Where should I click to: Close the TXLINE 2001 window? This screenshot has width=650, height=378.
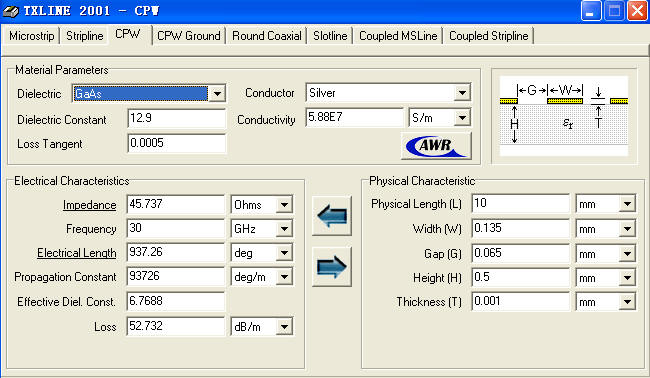(637, 11)
